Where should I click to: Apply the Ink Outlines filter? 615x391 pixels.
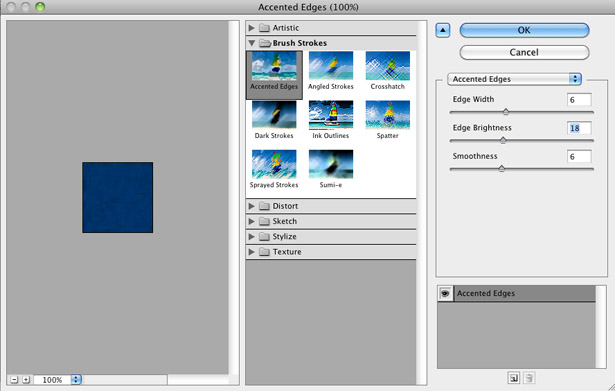click(x=331, y=120)
